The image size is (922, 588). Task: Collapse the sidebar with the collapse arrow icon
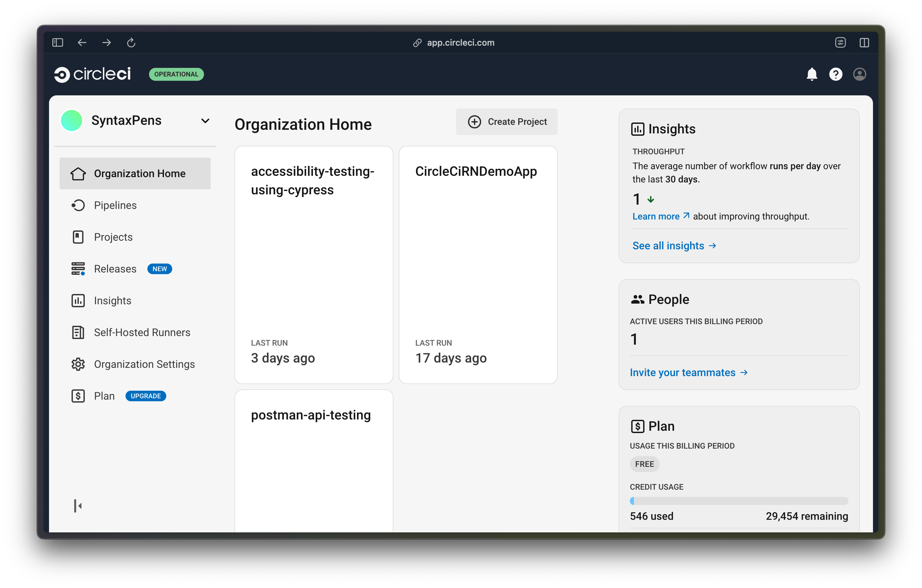click(78, 506)
